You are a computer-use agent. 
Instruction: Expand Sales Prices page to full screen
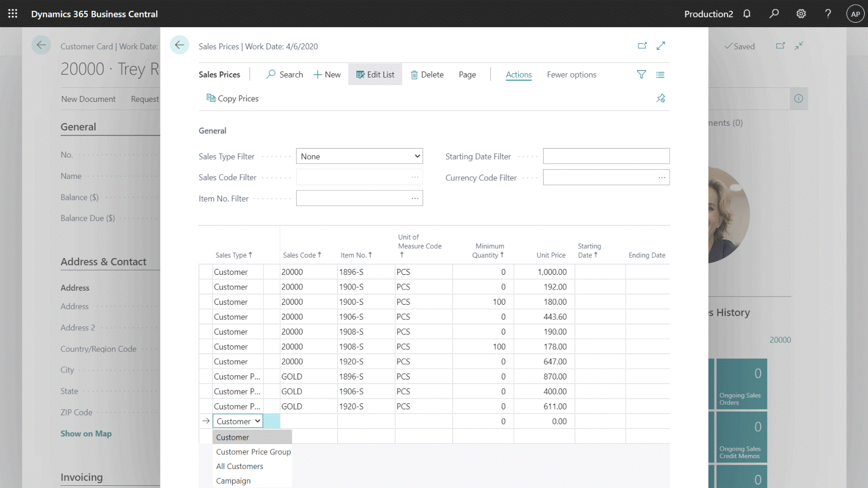(661, 46)
